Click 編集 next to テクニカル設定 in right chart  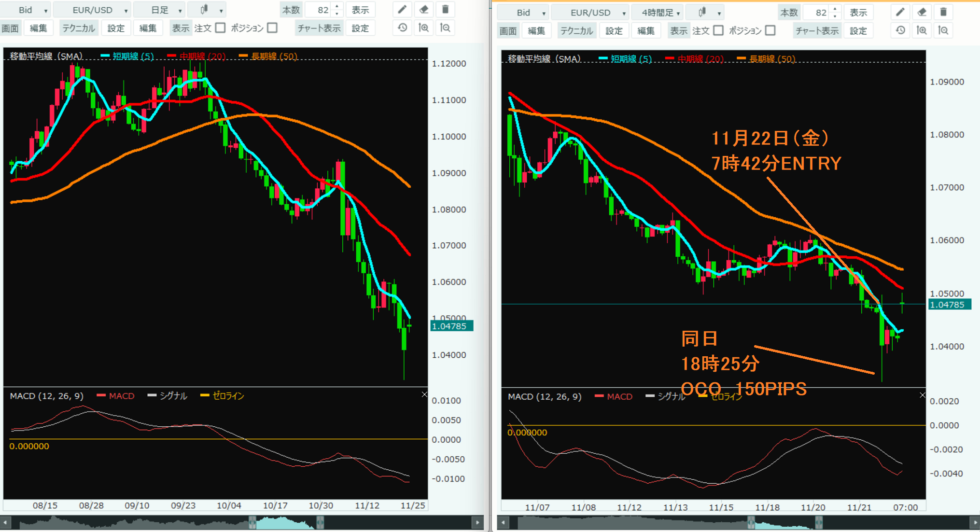click(x=646, y=30)
